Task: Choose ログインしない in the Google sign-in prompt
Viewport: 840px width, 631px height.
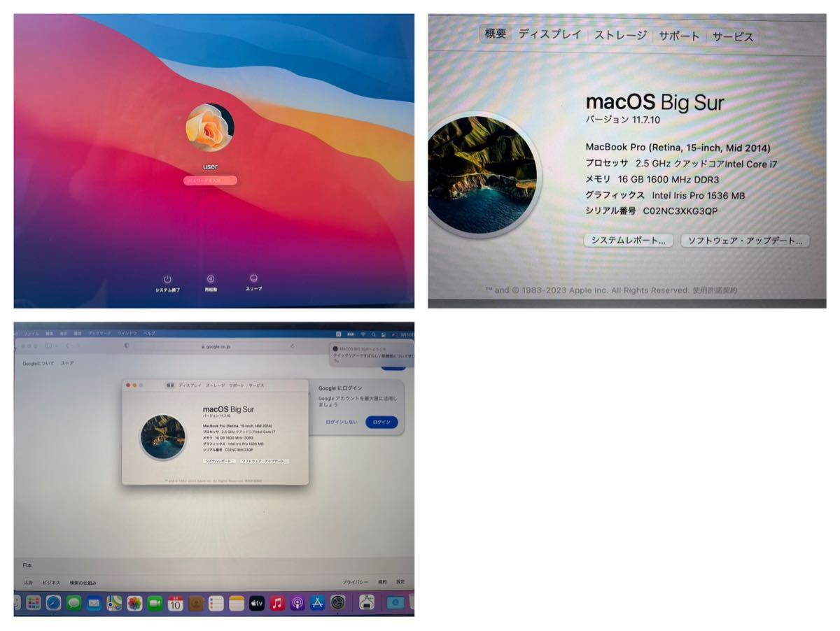Action: (342, 423)
